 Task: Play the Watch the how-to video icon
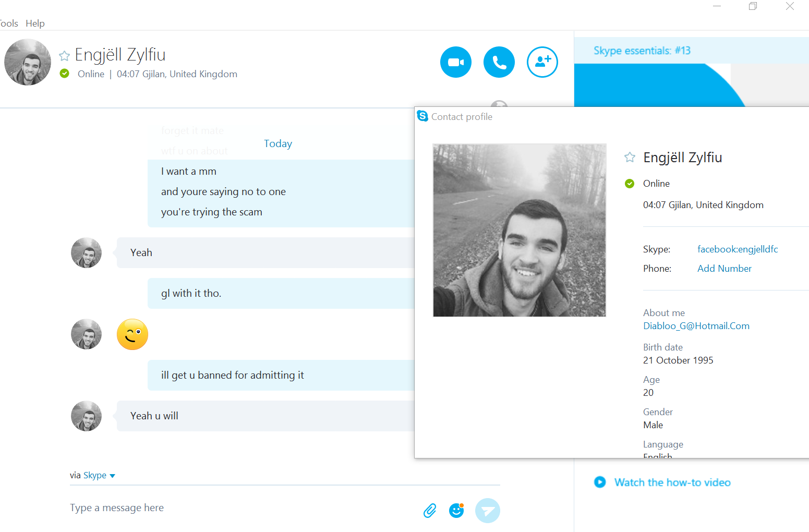[x=600, y=482]
